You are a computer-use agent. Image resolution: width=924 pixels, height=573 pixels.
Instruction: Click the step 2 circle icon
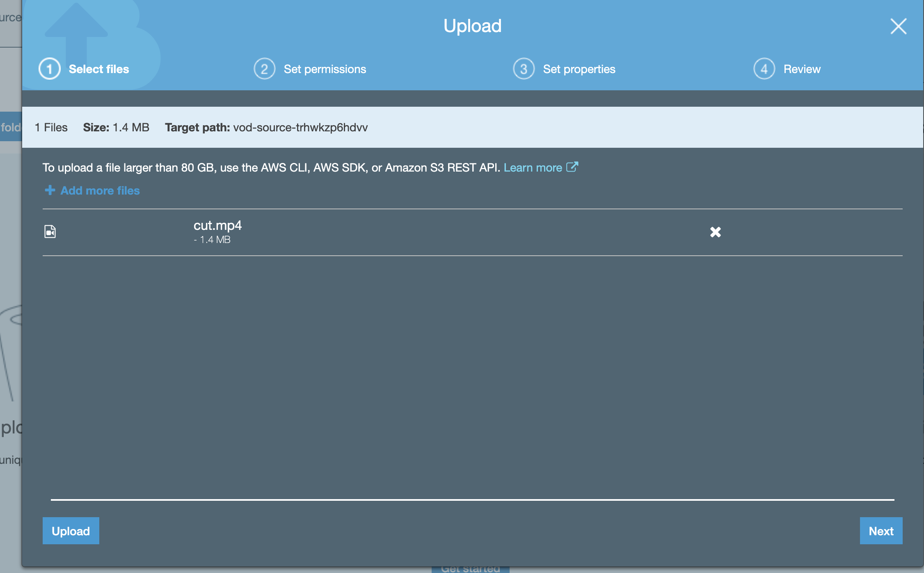coord(264,69)
